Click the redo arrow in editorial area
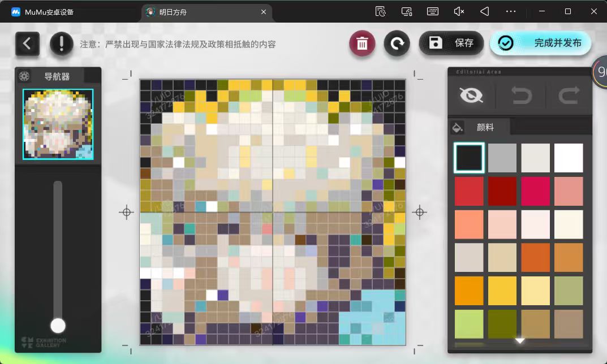607x364 pixels. pyautogui.click(x=569, y=95)
